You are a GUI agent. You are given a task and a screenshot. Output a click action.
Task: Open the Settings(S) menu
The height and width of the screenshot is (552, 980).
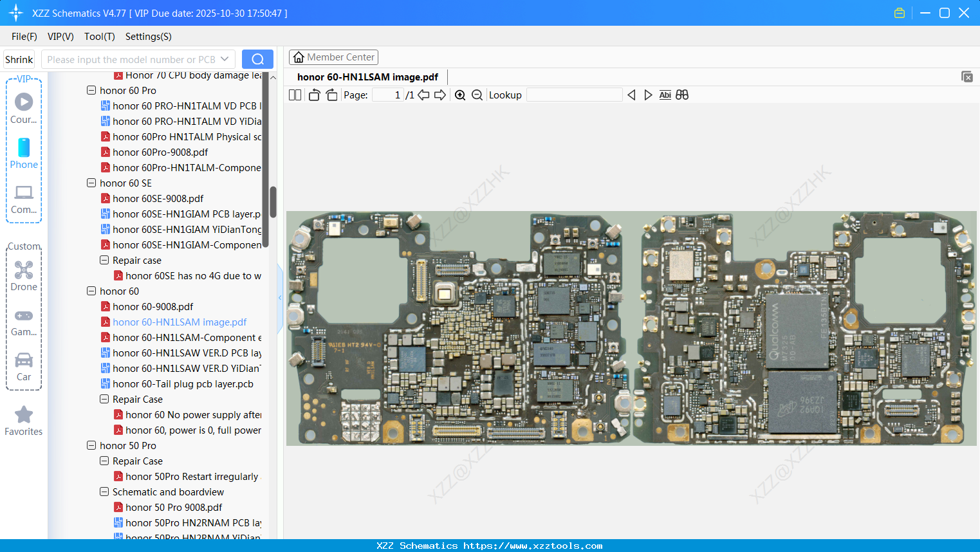(x=149, y=37)
